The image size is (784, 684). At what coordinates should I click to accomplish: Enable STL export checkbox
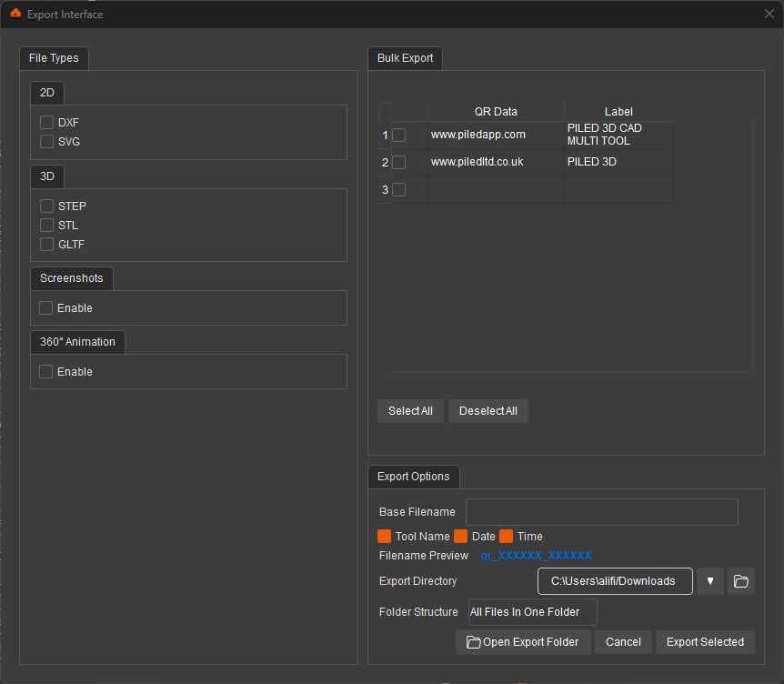coord(47,226)
